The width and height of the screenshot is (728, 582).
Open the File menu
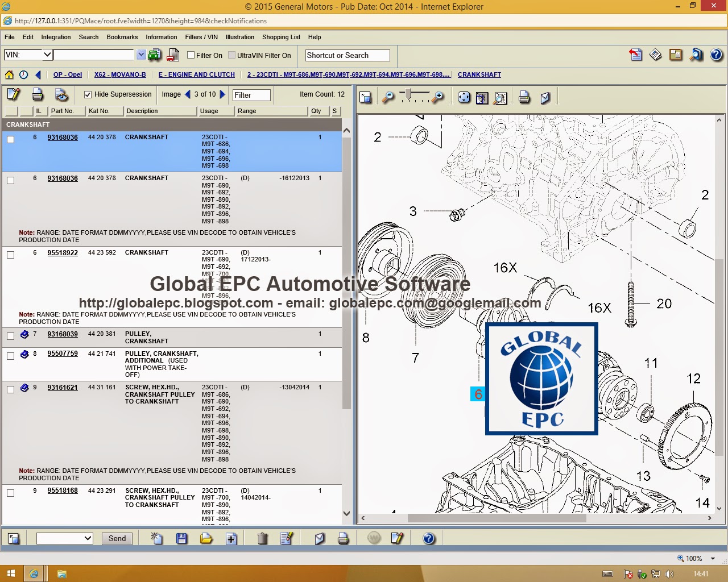click(x=10, y=37)
